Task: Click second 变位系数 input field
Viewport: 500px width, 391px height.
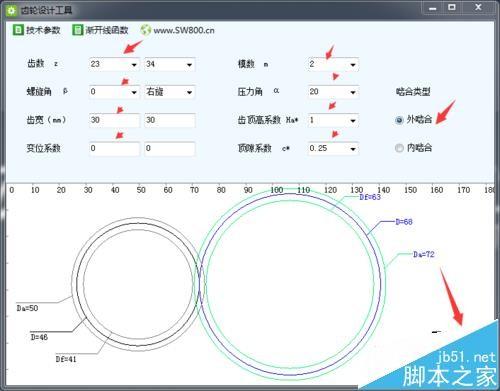Action: (x=170, y=149)
